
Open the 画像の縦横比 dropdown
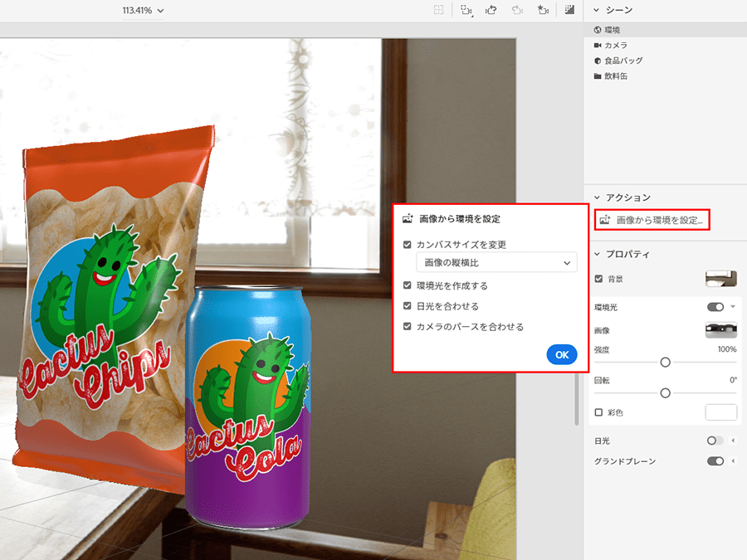coord(497,262)
